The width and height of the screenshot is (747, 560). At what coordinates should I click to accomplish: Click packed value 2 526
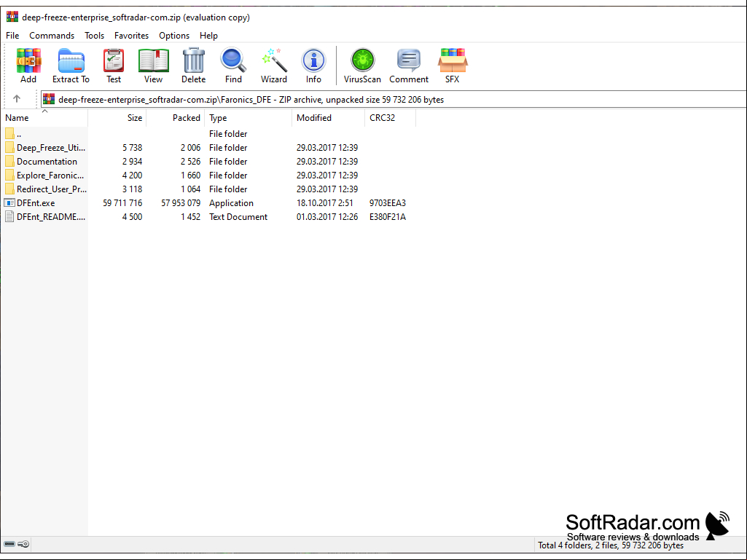click(x=190, y=162)
